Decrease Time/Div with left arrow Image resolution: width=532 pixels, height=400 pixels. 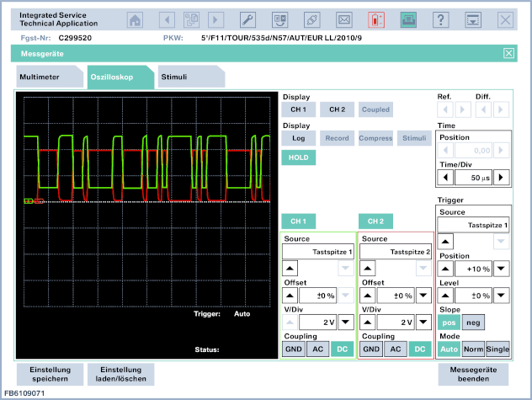coord(445,177)
